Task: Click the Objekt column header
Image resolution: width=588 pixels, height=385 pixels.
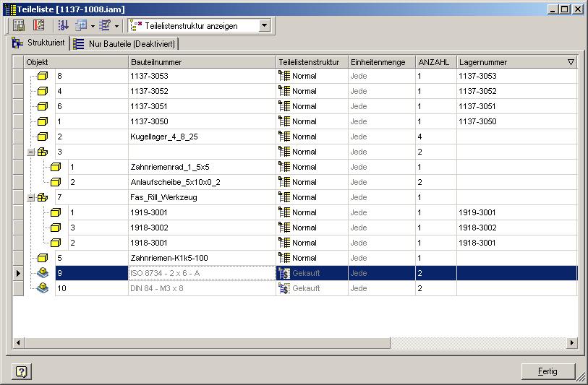Action: 77,62
